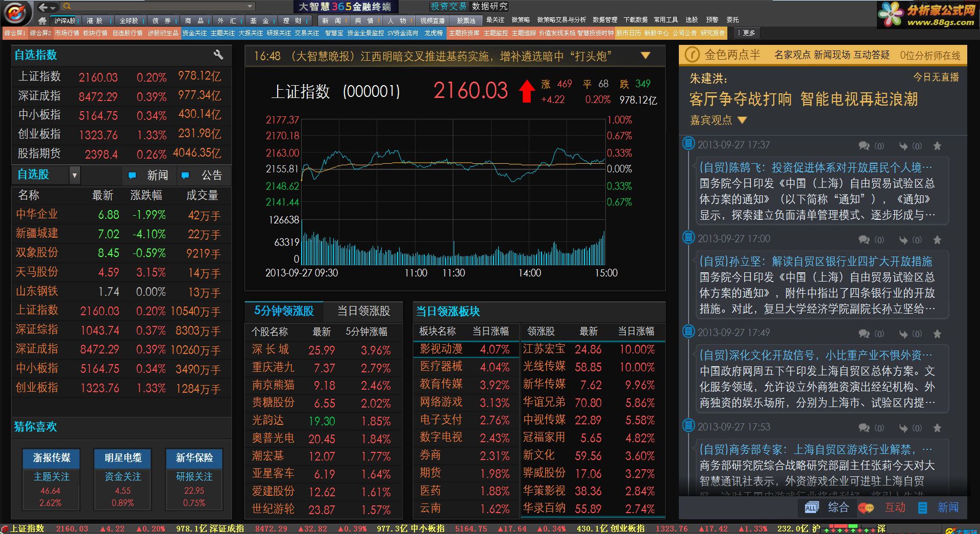Viewport: 980px width, 534px height.
Task: Click the 股市日历 shortcut button
Action: (x=628, y=33)
